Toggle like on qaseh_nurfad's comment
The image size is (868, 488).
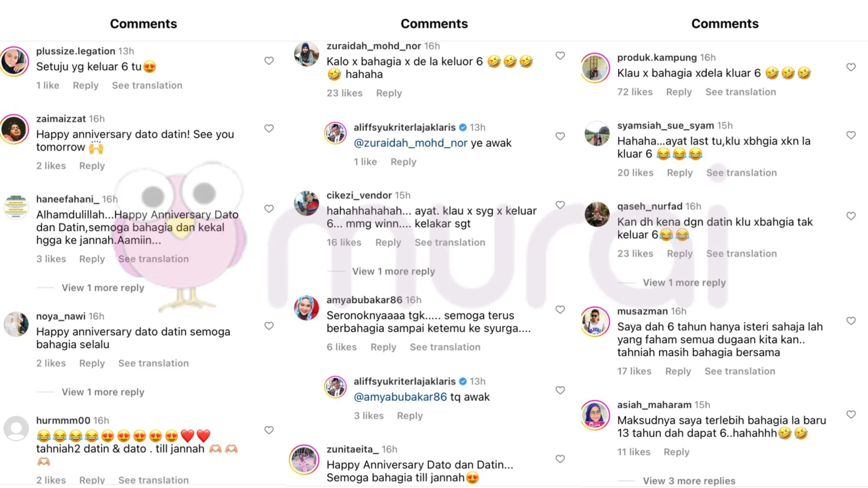coord(851,216)
